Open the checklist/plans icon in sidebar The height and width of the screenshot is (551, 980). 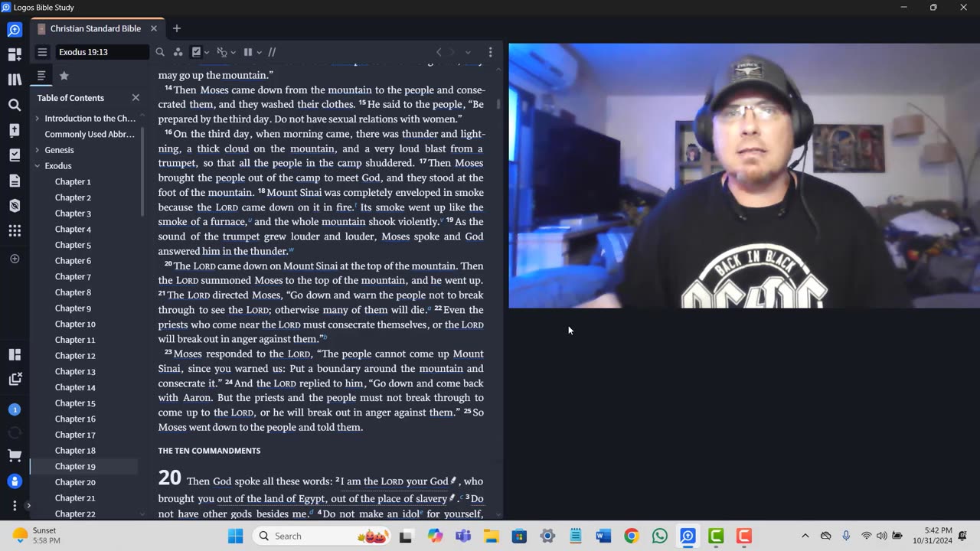pyautogui.click(x=15, y=155)
